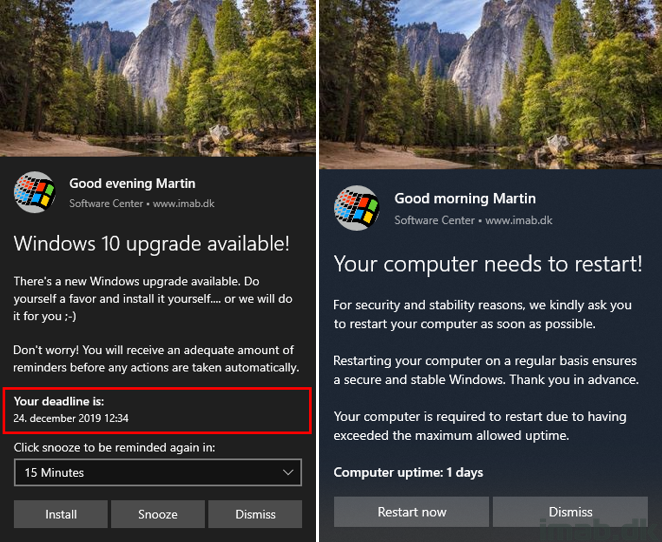Click 'For security and stability reasons' paragraph
The width and height of the screenshot is (662, 542).
click(x=483, y=314)
